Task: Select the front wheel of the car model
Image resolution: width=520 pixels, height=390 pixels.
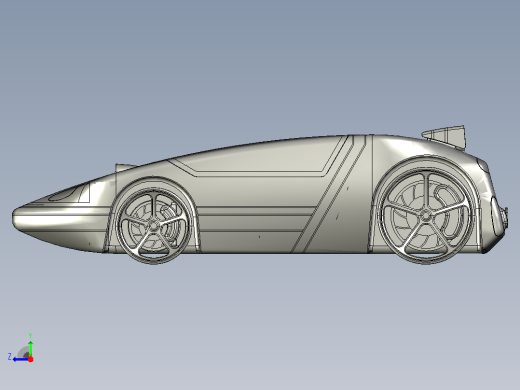Action: pos(153,226)
